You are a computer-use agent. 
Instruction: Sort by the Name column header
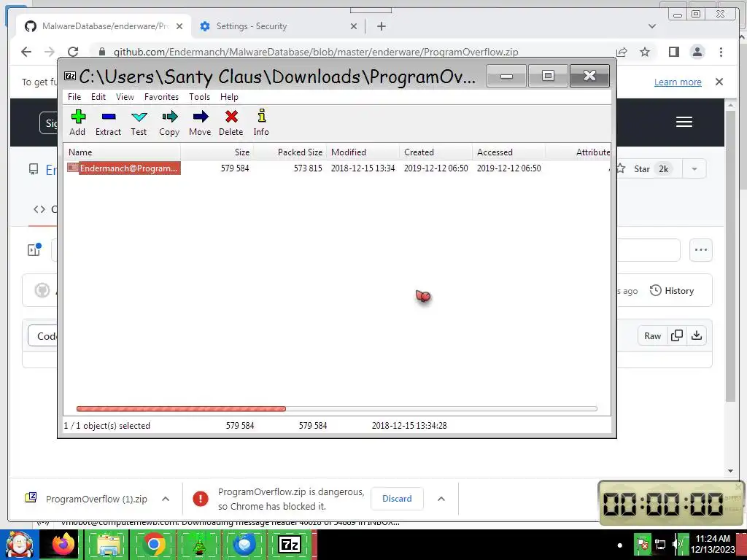tap(122, 152)
